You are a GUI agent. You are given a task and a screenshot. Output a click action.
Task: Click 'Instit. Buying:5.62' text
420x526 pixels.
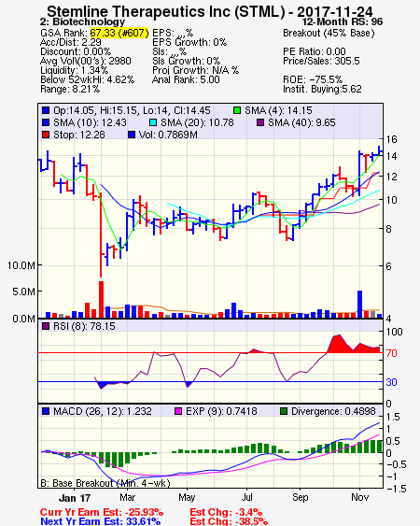[322, 90]
